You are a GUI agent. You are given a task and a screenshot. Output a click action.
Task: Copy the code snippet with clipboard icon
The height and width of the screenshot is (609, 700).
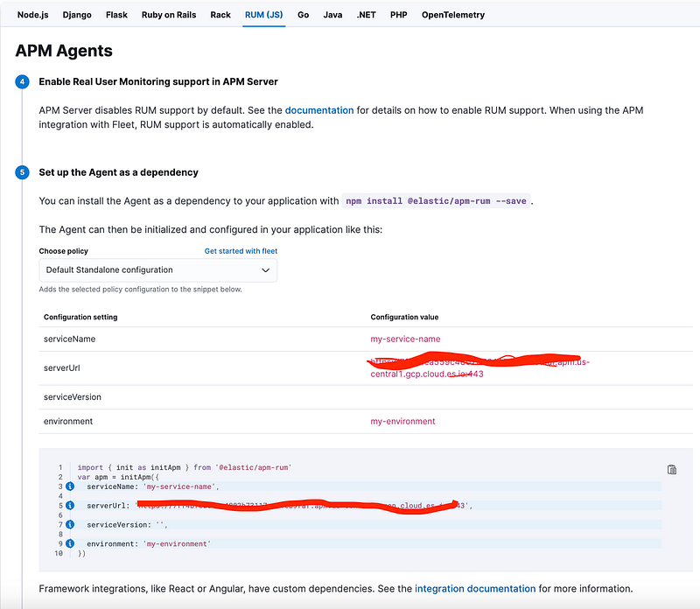(672, 469)
